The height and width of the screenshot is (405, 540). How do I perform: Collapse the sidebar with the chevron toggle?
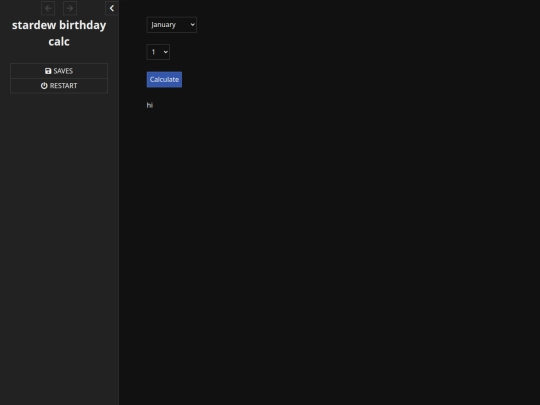[112, 8]
